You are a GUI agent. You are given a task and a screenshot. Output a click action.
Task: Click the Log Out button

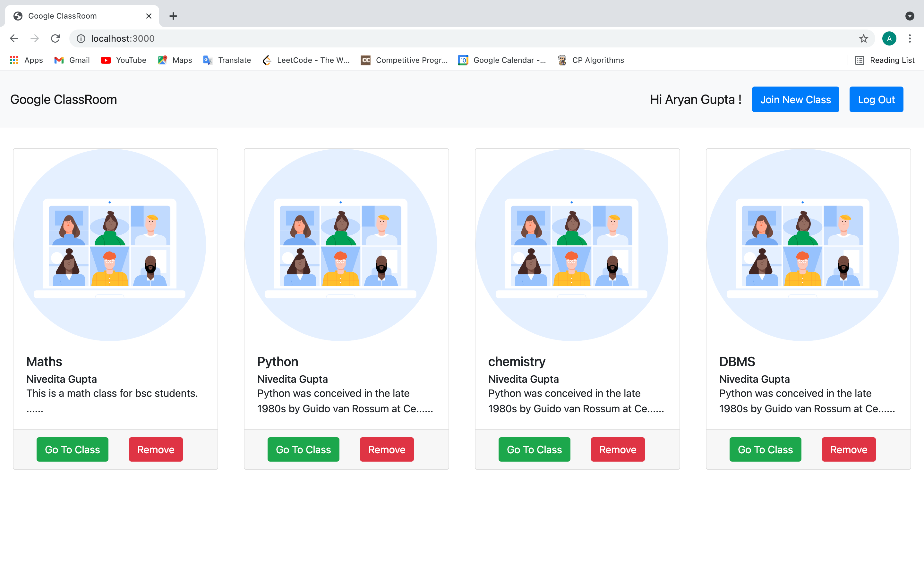coord(876,100)
